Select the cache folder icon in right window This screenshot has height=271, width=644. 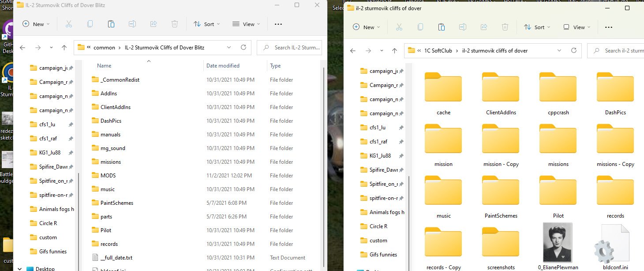443,87
